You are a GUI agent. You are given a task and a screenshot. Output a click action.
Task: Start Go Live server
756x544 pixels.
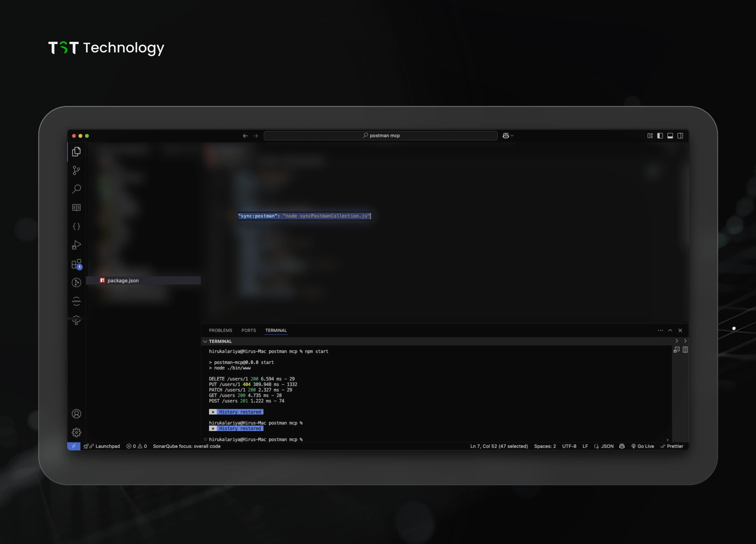coord(643,446)
